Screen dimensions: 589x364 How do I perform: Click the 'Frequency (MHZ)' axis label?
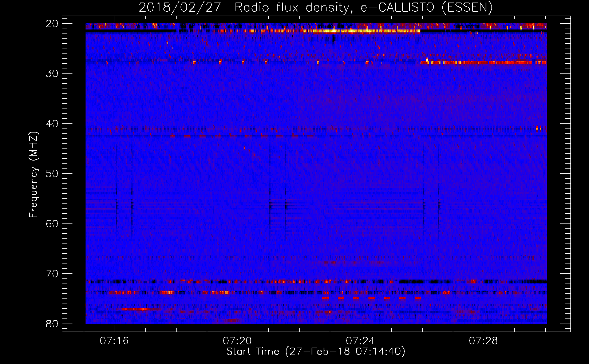[x=33, y=174]
